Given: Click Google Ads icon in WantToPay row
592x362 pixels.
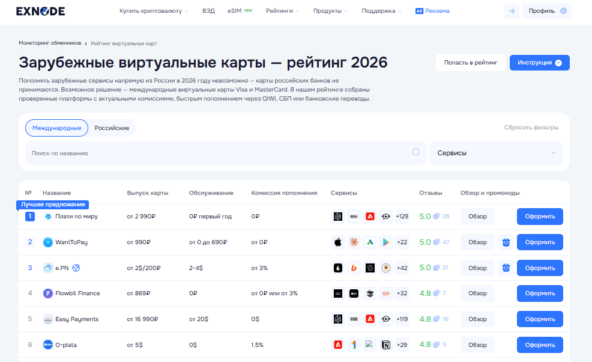Looking at the screenshot, I should click(x=370, y=242).
